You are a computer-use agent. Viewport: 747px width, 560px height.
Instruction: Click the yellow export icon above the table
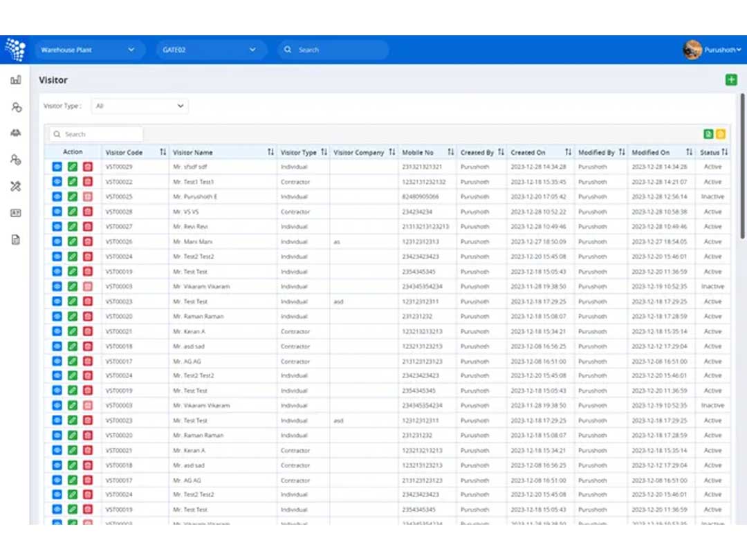(720, 134)
